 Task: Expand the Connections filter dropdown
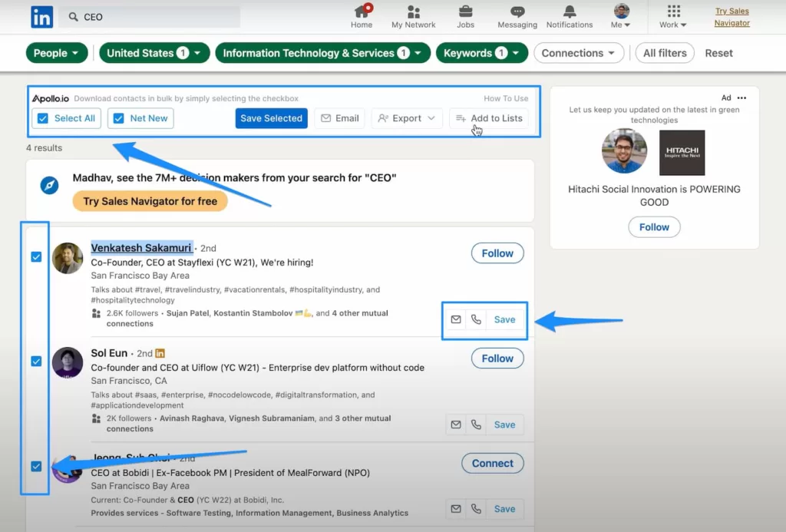[x=579, y=53]
